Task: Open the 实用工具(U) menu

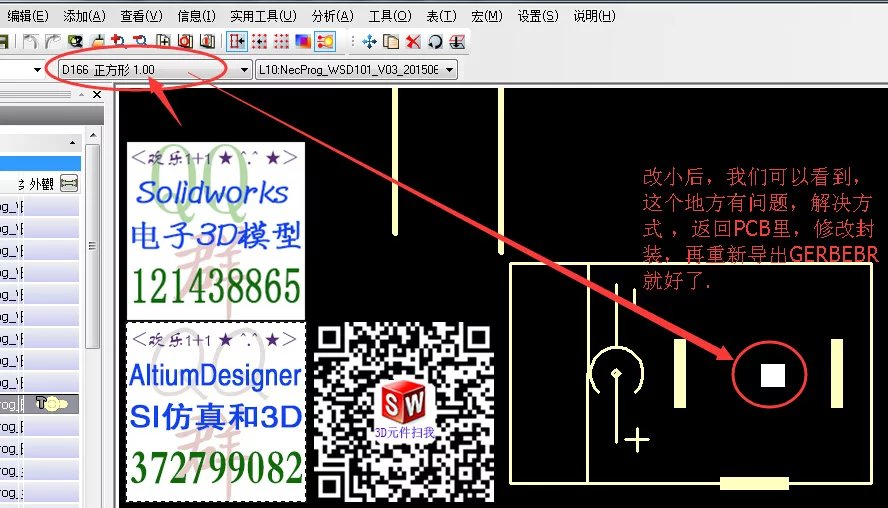Action: (263, 16)
